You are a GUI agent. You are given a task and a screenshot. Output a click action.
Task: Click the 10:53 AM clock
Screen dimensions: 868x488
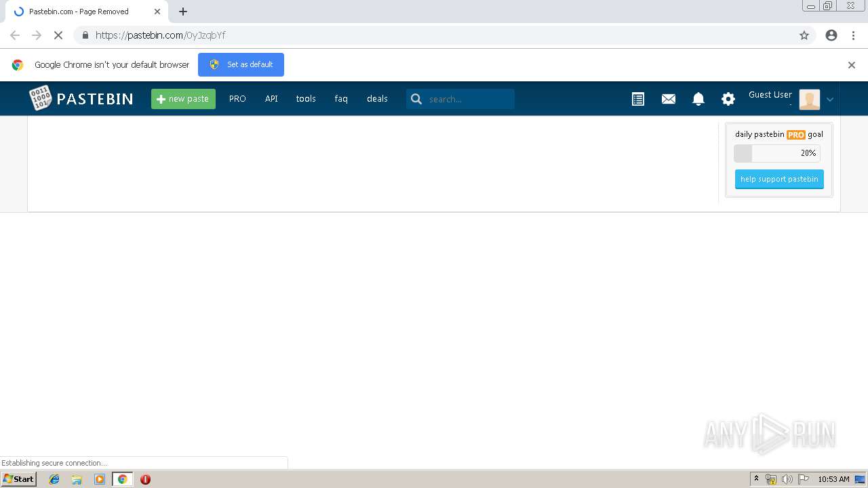point(833,479)
